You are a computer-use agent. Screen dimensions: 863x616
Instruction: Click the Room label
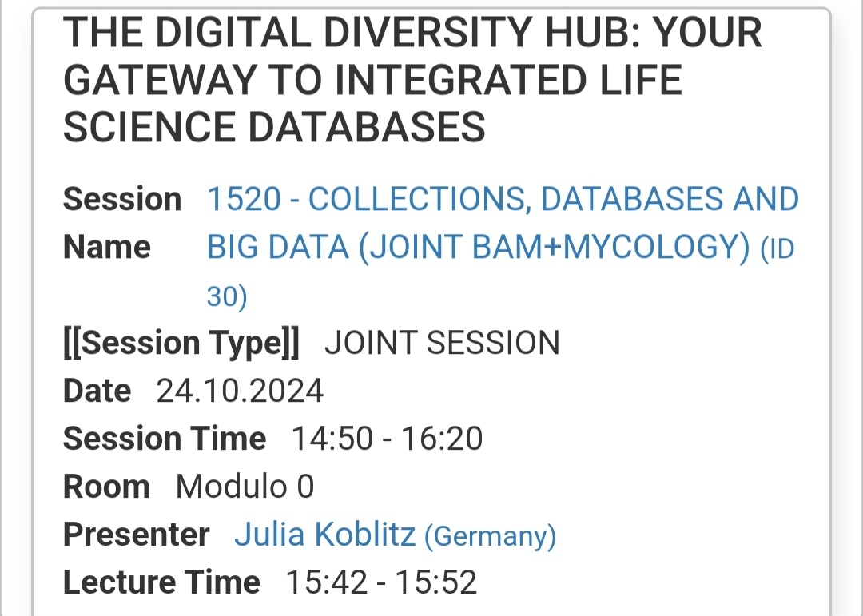pos(106,487)
